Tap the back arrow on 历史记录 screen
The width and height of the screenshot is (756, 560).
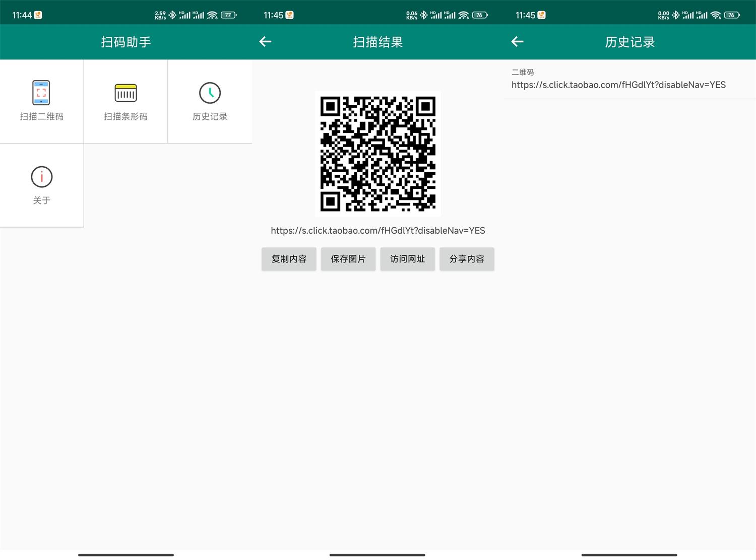coord(517,42)
